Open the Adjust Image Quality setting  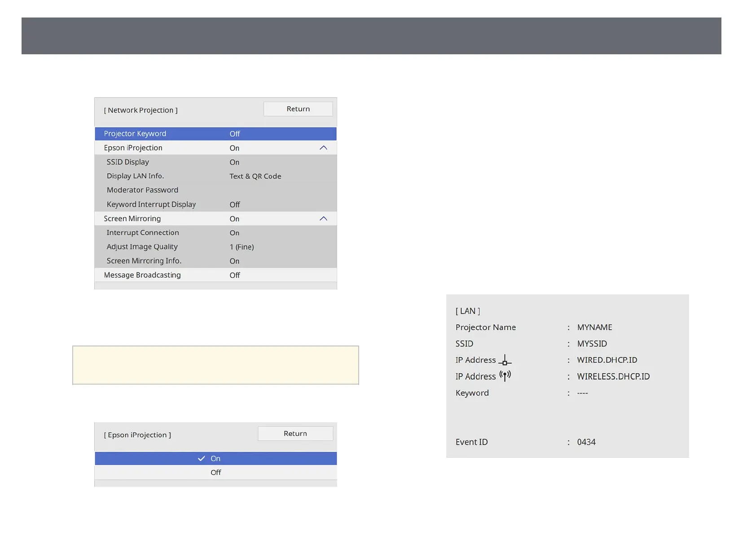(215, 247)
